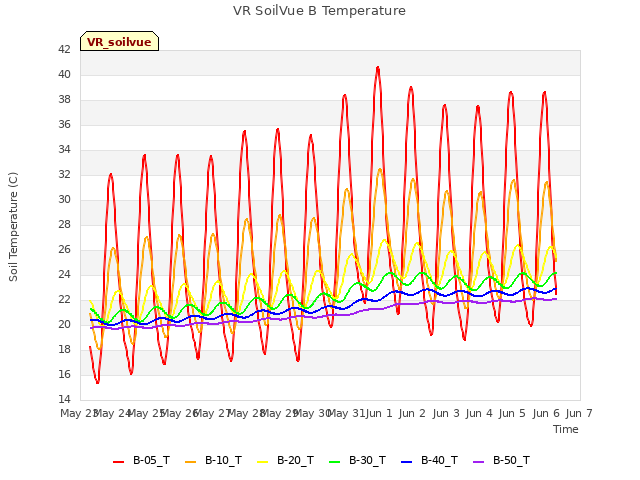Toggle the B-50_T legend entry
This screenshot has width=640, height=480.
pyautogui.click(x=501, y=461)
